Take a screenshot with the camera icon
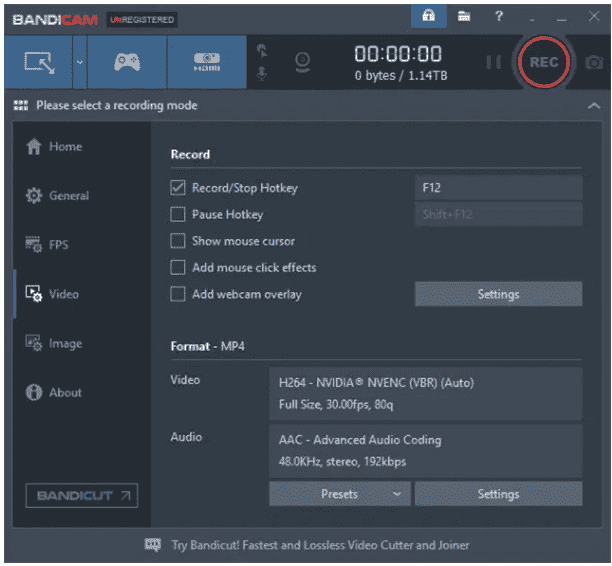 tap(594, 62)
